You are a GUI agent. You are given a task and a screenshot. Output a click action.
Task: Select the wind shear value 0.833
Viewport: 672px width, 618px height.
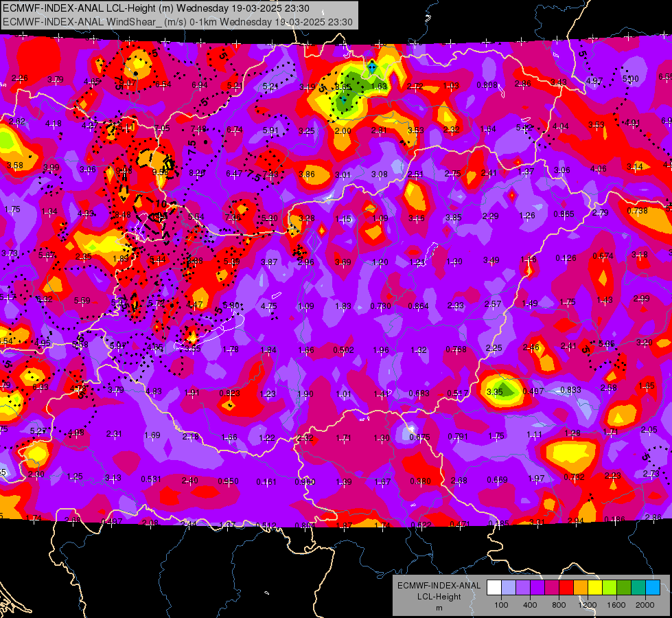pos(571,390)
